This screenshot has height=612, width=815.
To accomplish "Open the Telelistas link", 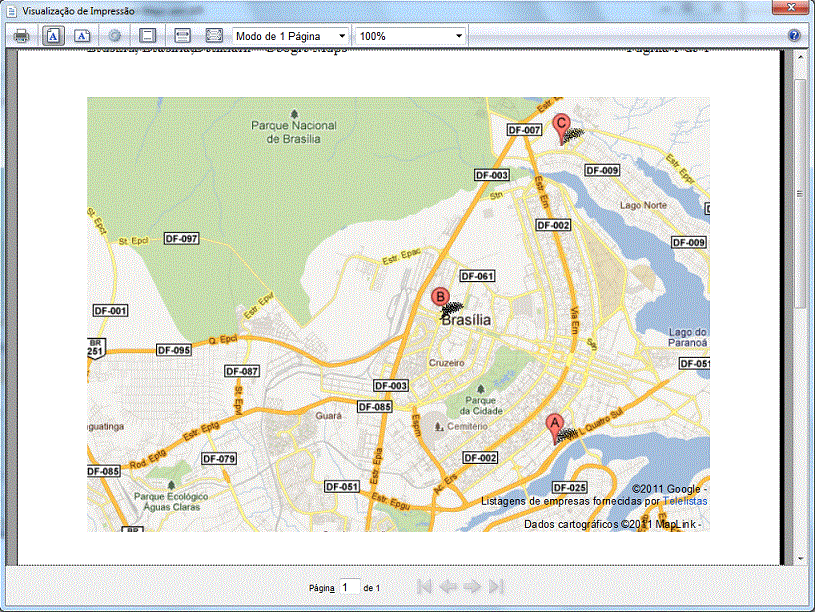I will tap(685, 501).
